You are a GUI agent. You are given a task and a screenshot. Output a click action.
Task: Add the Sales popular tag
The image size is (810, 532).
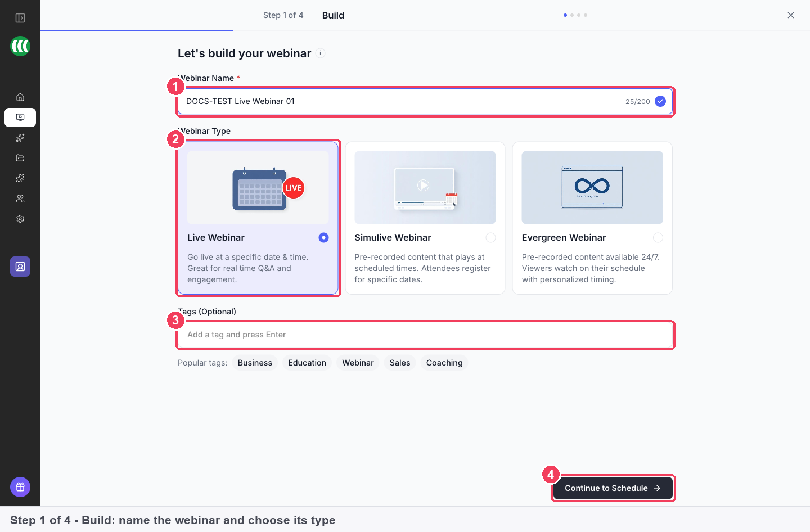(400, 363)
